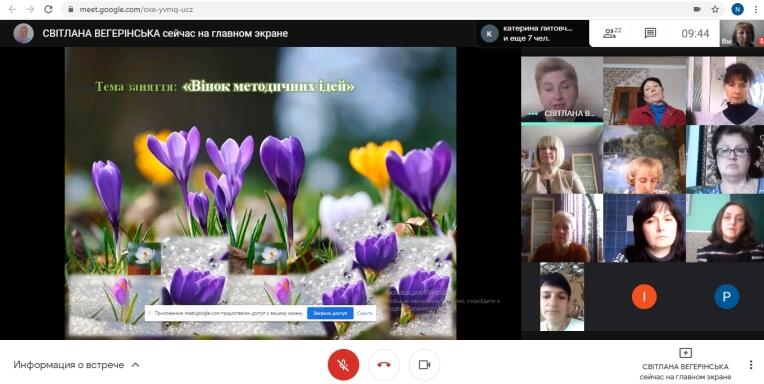Open the Chrome profile avatar N
Viewport: 764px width, 384px height.
(x=737, y=9)
